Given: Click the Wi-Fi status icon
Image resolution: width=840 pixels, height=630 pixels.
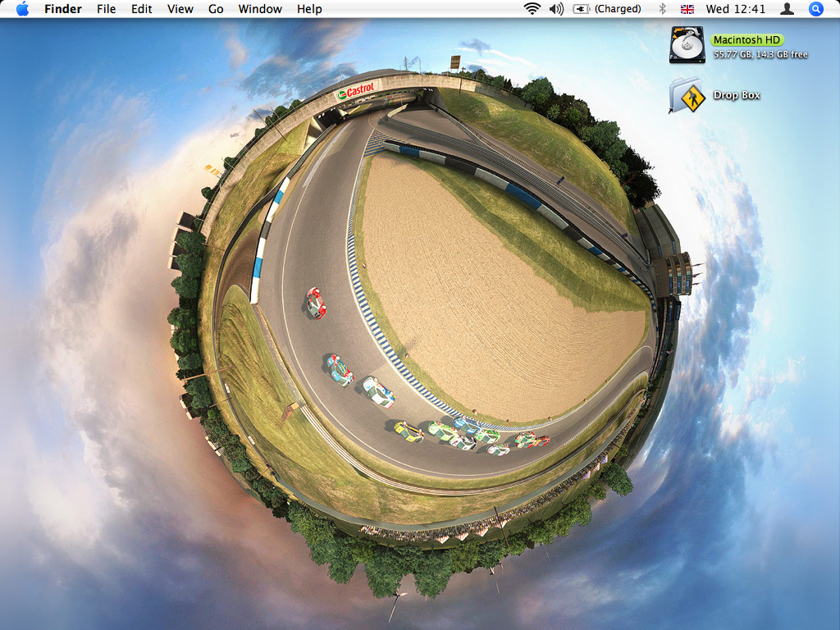Looking at the screenshot, I should (x=532, y=8).
